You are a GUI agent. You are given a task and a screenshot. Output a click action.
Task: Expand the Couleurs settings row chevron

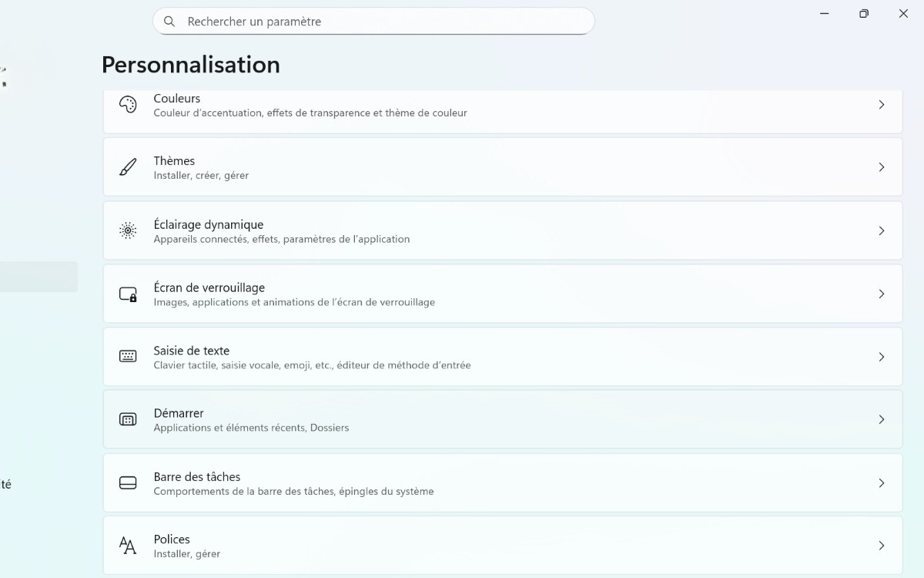(882, 105)
